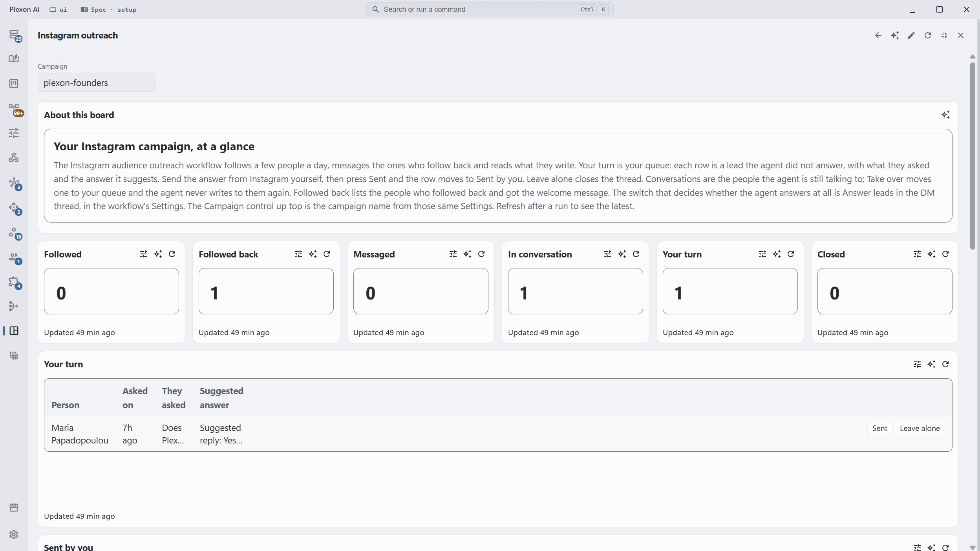
Task: Open the sidebar icon with badge 18
Action: click(x=15, y=233)
